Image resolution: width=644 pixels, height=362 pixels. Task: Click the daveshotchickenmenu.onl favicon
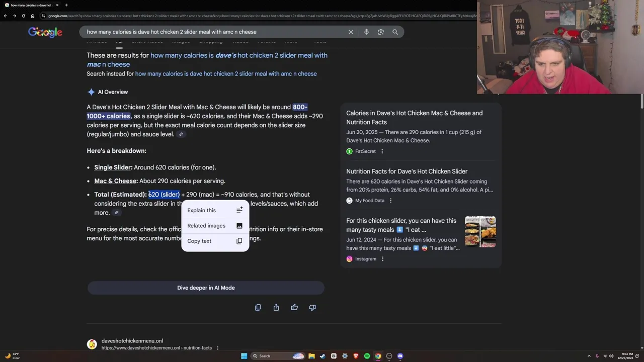click(x=92, y=344)
